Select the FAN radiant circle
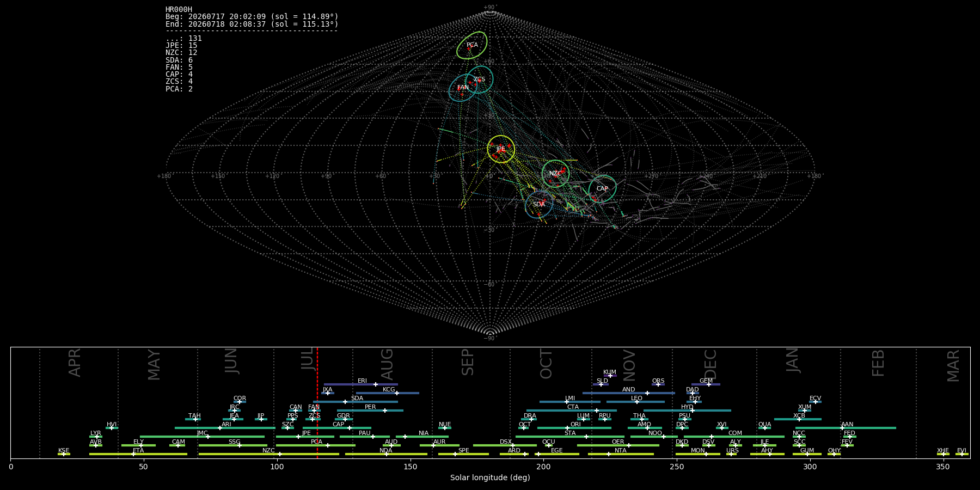 [463, 88]
